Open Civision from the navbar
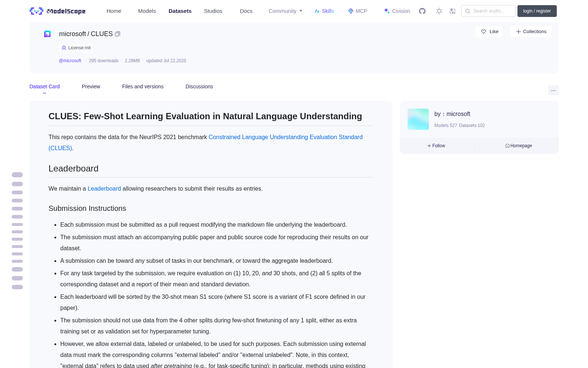Viewport: 588px width, 368px height. pos(397,11)
